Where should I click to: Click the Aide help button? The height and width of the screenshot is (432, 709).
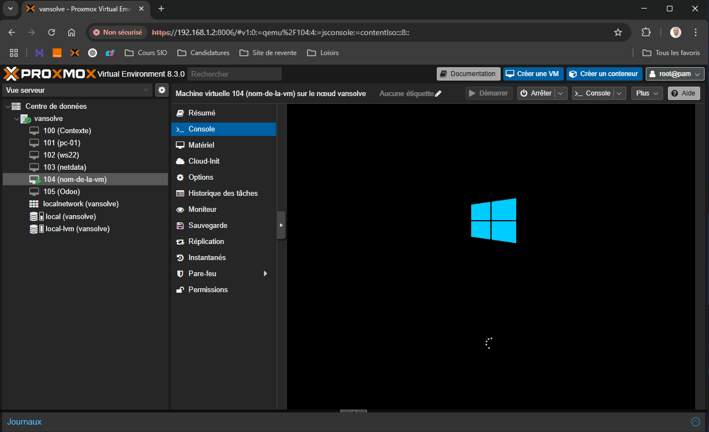(x=684, y=93)
